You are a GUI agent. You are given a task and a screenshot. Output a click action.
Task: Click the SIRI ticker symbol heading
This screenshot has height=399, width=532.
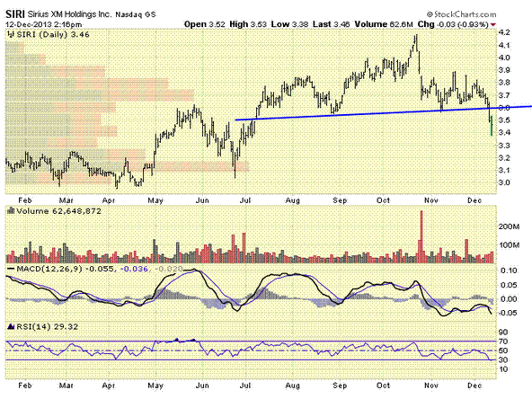tap(15, 13)
